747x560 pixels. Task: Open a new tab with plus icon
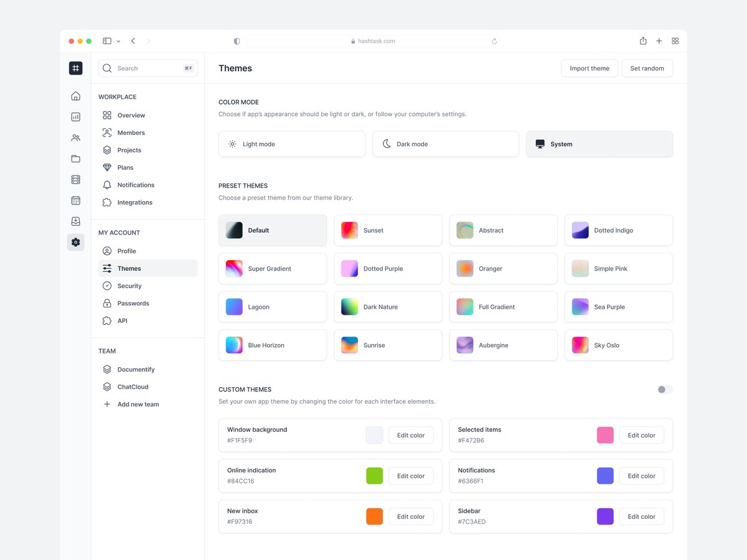click(659, 41)
